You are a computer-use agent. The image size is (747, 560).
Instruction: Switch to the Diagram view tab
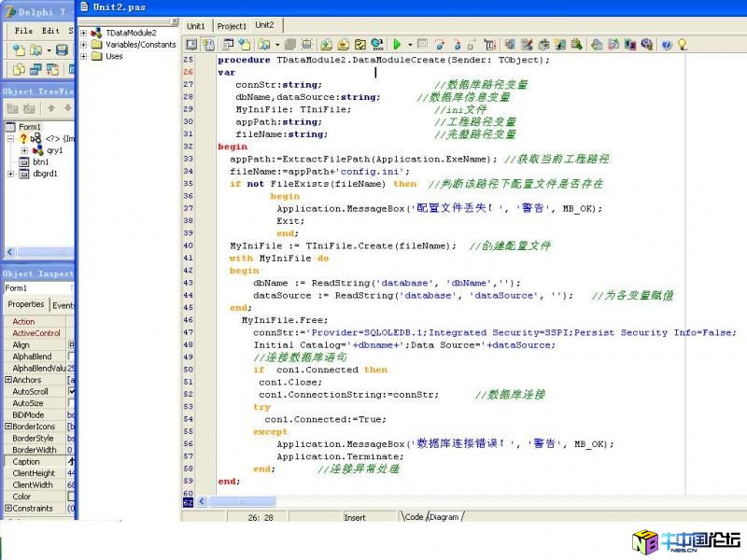pos(444,516)
